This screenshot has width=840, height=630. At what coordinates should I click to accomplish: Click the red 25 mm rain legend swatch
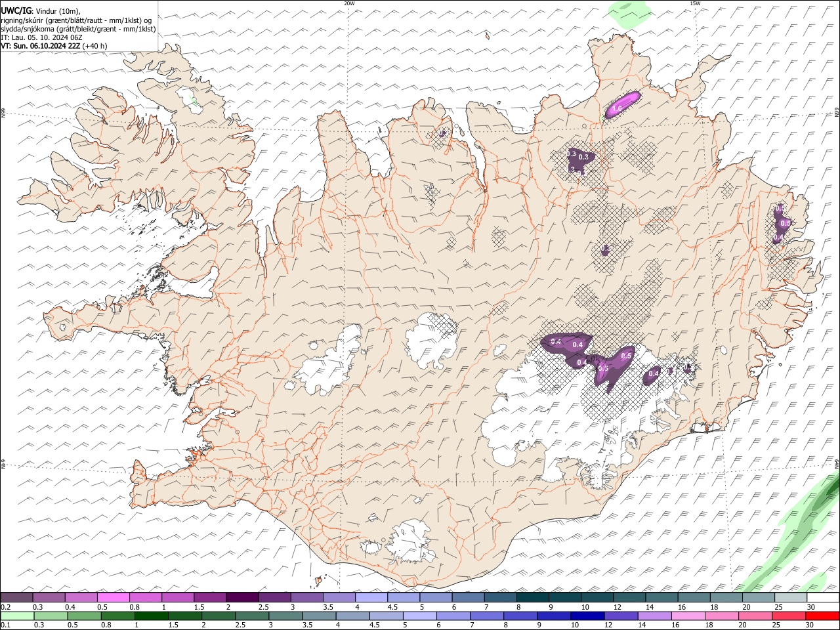coord(789,616)
